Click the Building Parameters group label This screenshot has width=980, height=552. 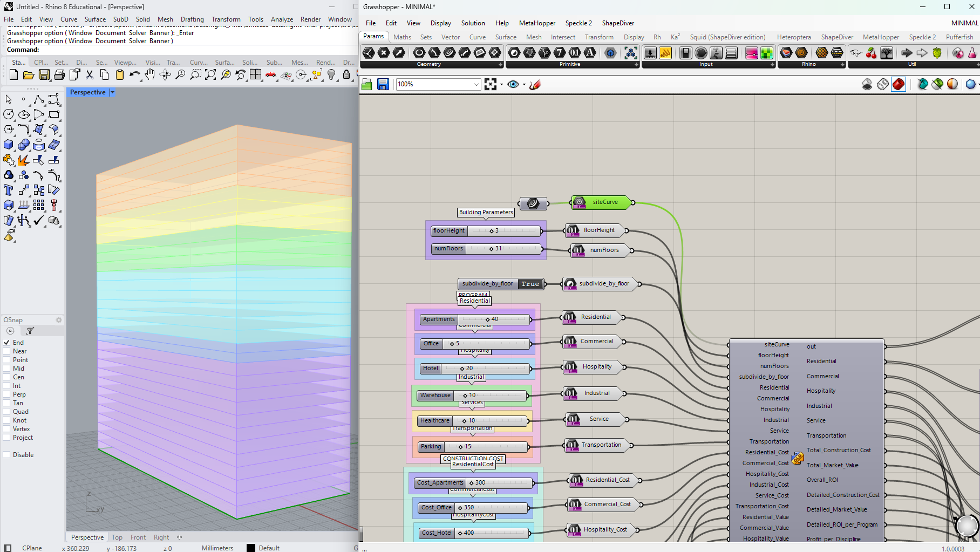(x=486, y=212)
